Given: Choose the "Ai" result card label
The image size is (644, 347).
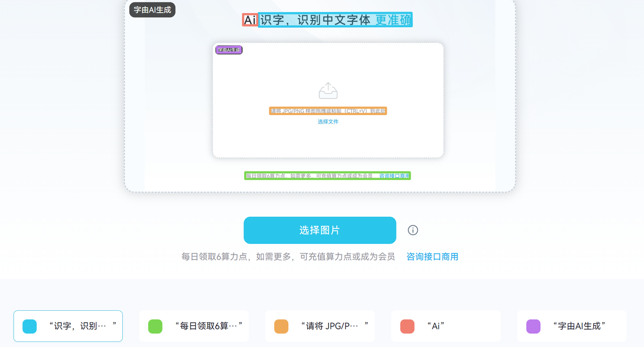Looking at the screenshot, I should coord(436,326).
